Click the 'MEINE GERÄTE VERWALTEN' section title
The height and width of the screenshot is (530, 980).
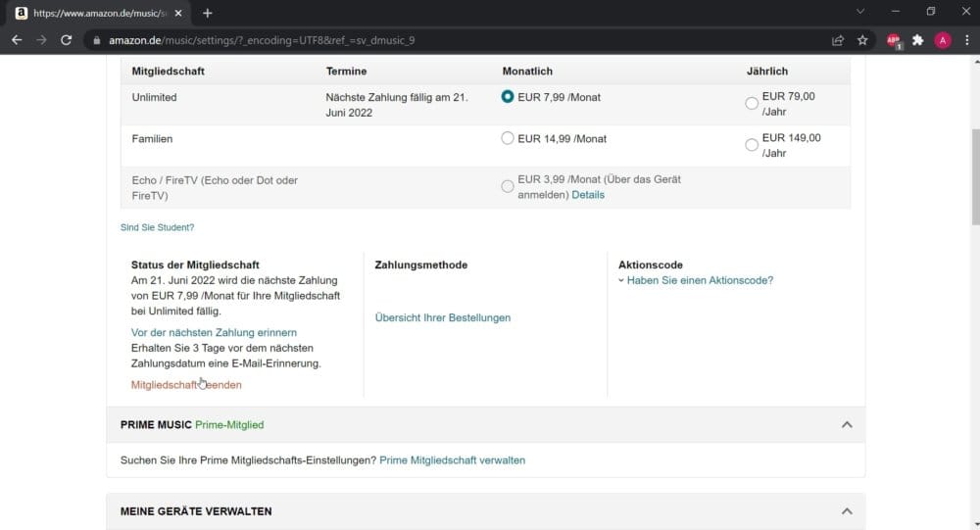click(196, 511)
